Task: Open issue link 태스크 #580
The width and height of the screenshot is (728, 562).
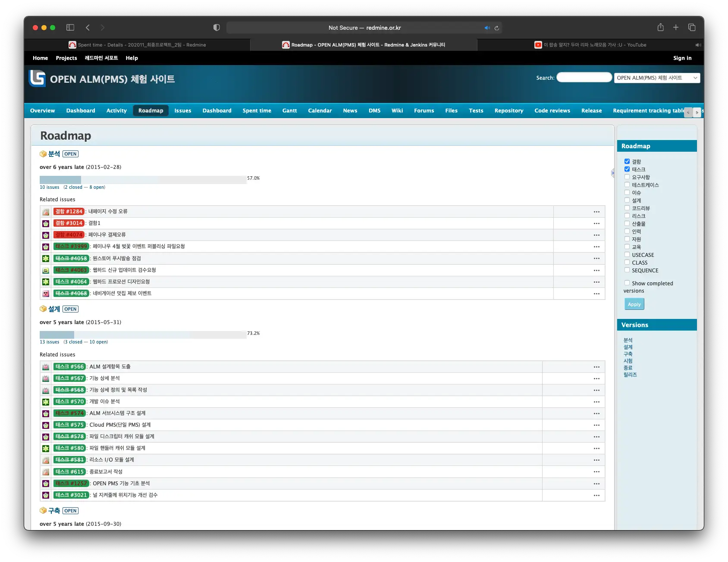Action: pyautogui.click(x=69, y=448)
